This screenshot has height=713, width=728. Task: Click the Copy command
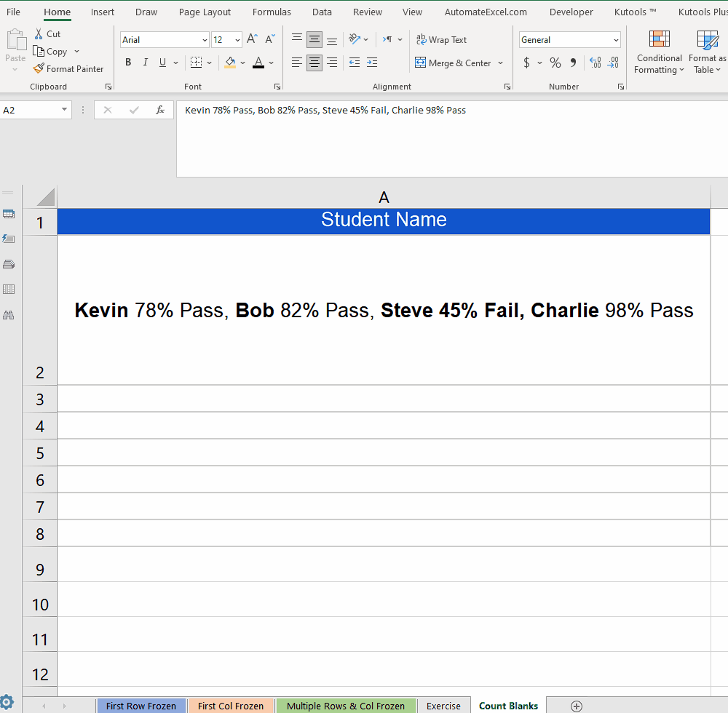click(x=51, y=51)
